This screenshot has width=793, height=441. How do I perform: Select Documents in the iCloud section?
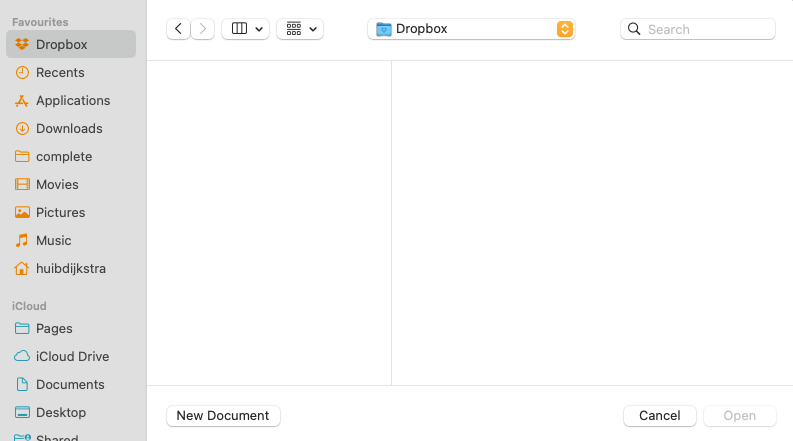[x=70, y=384]
